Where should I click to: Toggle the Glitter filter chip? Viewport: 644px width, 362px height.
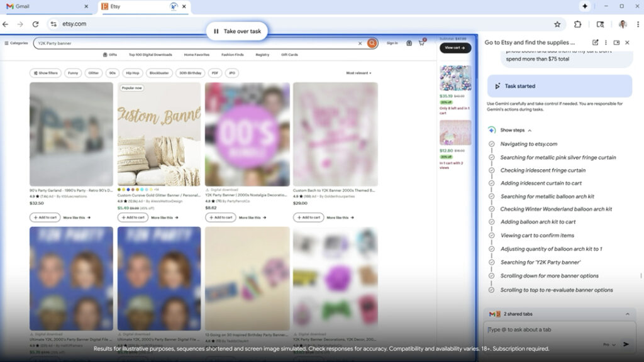coord(94,73)
